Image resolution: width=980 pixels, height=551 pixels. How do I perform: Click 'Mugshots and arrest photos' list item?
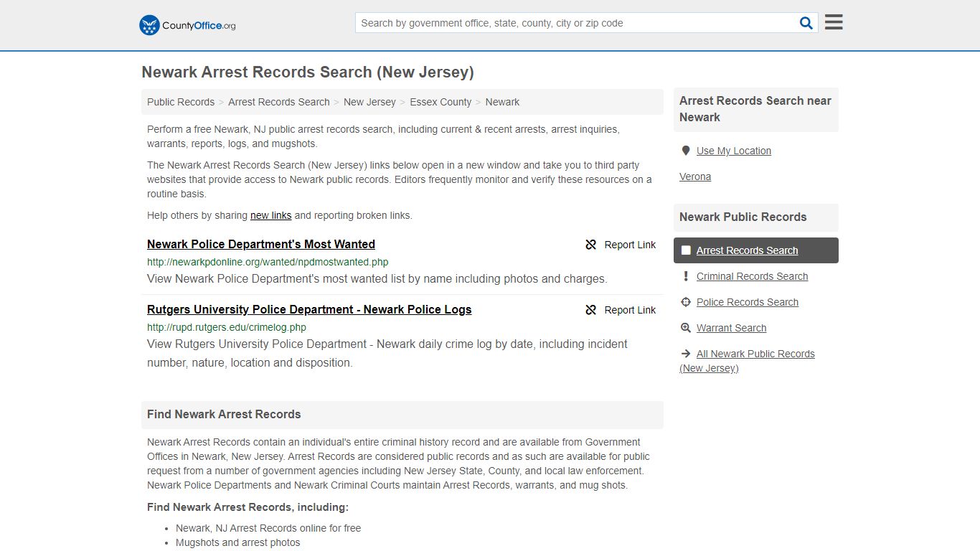pos(238,542)
